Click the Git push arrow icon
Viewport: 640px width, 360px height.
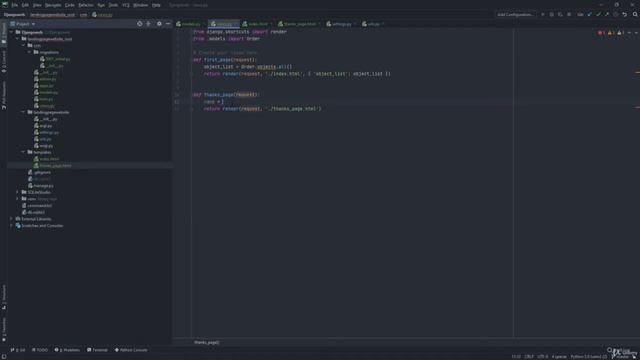(x=607, y=15)
